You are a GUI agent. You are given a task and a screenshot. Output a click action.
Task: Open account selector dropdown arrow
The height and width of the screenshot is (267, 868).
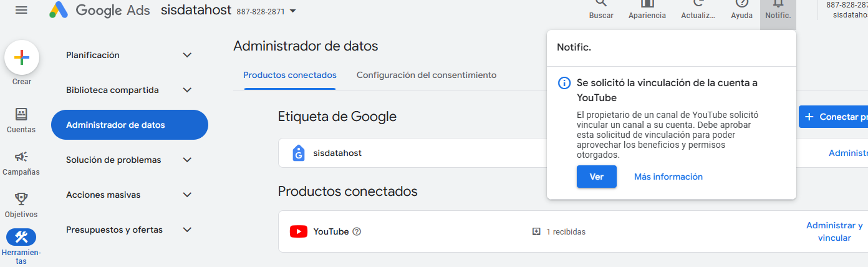point(293,11)
